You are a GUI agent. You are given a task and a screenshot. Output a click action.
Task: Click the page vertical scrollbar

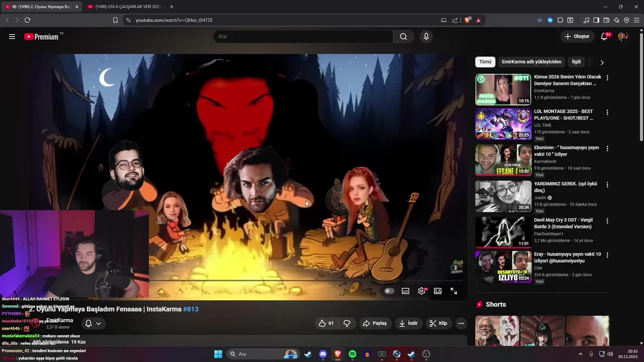(641, 88)
